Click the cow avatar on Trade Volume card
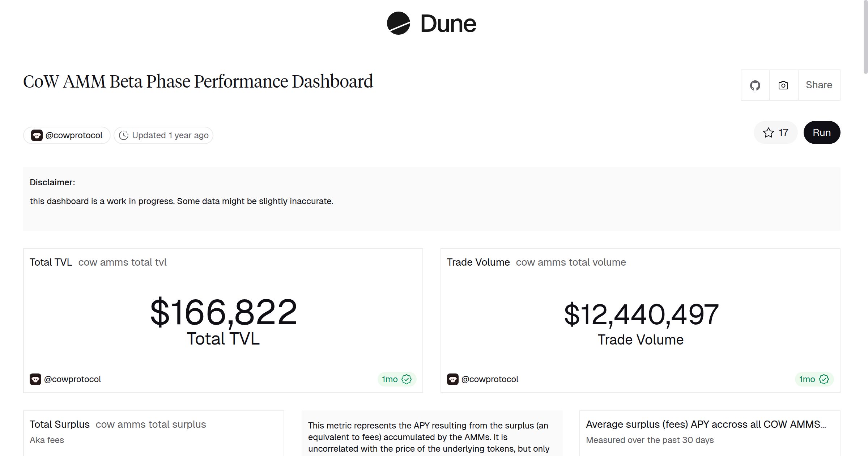Image resolution: width=868 pixels, height=456 pixels. (x=452, y=379)
